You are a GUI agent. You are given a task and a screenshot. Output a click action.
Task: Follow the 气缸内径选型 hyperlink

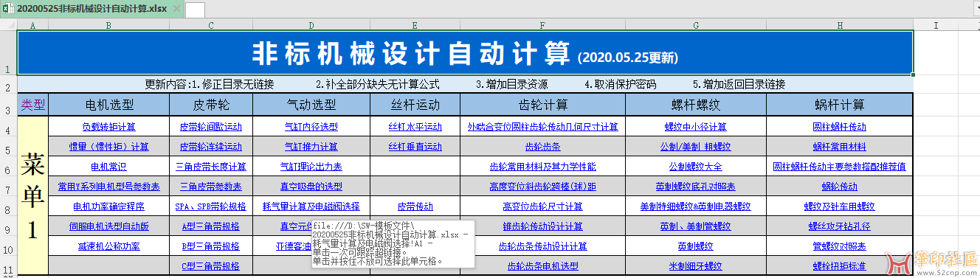click(x=311, y=127)
